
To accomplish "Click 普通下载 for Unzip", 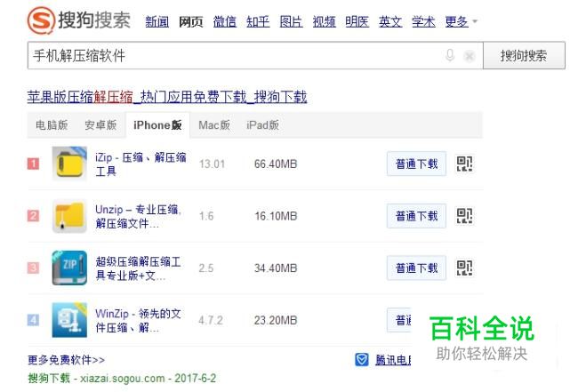I will point(416,216).
